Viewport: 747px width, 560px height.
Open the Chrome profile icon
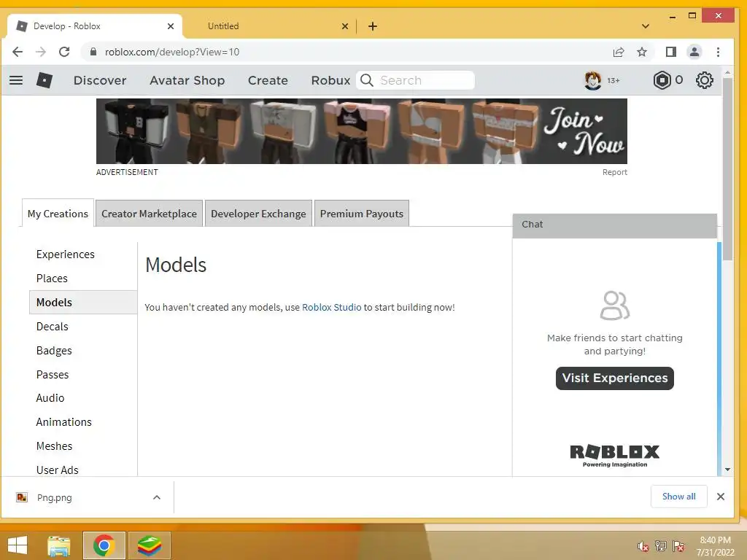694,52
